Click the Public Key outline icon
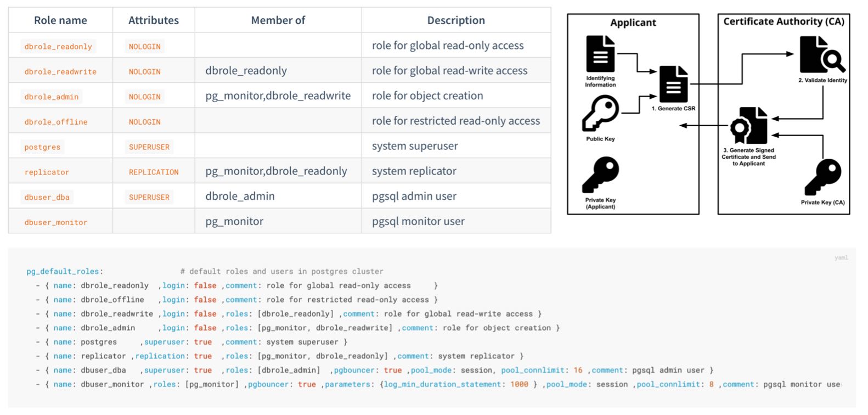The height and width of the screenshot is (415, 868). pyautogui.click(x=600, y=113)
